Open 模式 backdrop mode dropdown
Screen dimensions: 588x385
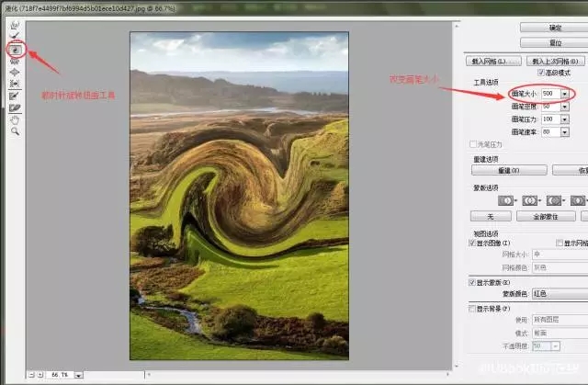click(x=560, y=333)
